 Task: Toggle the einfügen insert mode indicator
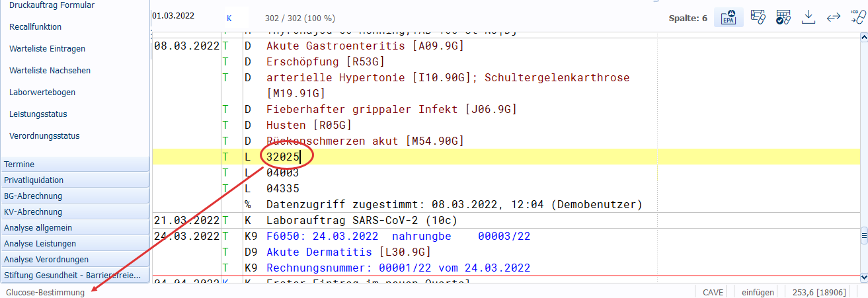tap(757, 292)
